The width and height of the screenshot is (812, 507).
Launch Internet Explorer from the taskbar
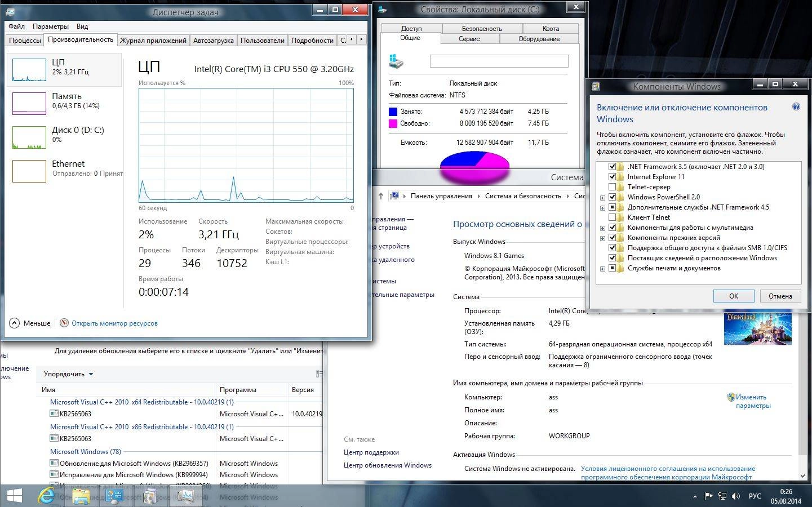click(47, 496)
